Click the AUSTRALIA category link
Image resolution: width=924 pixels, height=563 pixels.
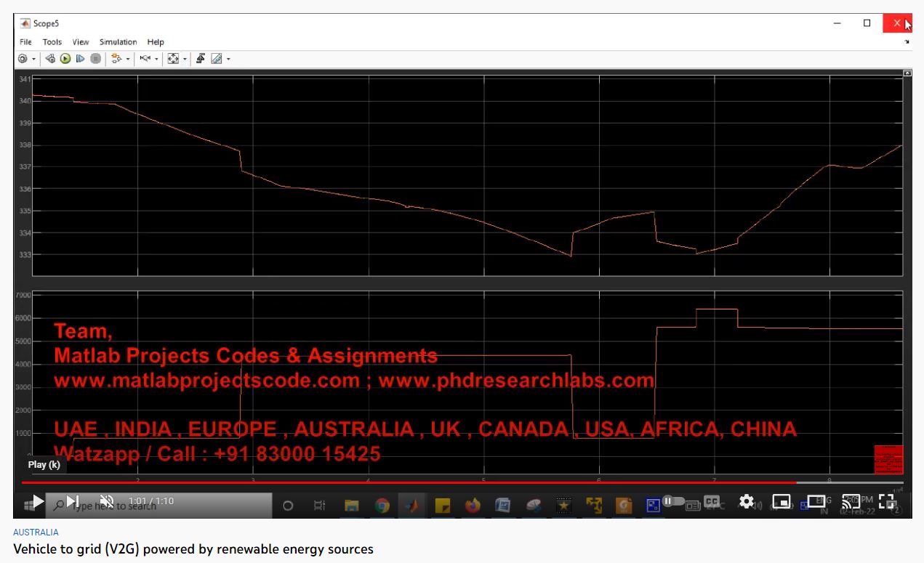pos(36,532)
